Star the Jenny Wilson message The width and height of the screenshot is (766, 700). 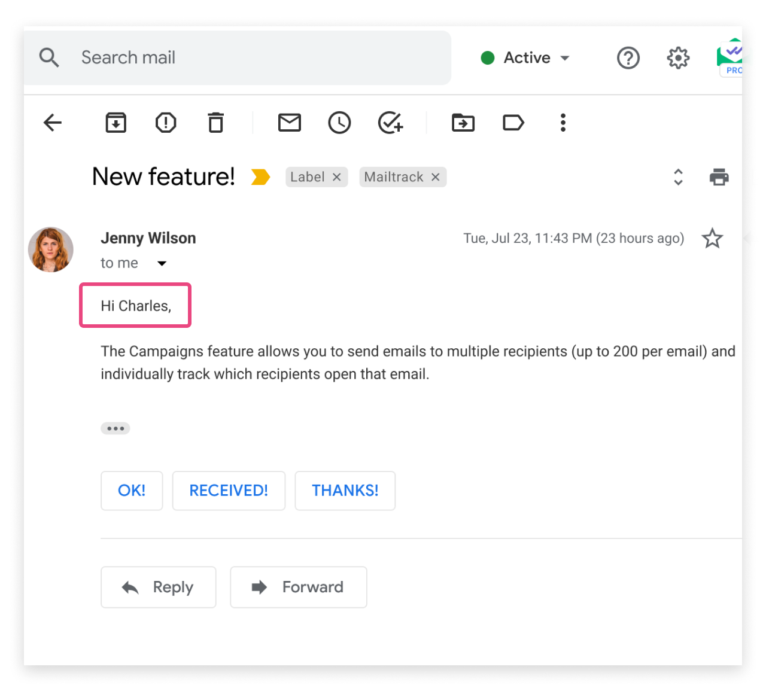coord(712,238)
